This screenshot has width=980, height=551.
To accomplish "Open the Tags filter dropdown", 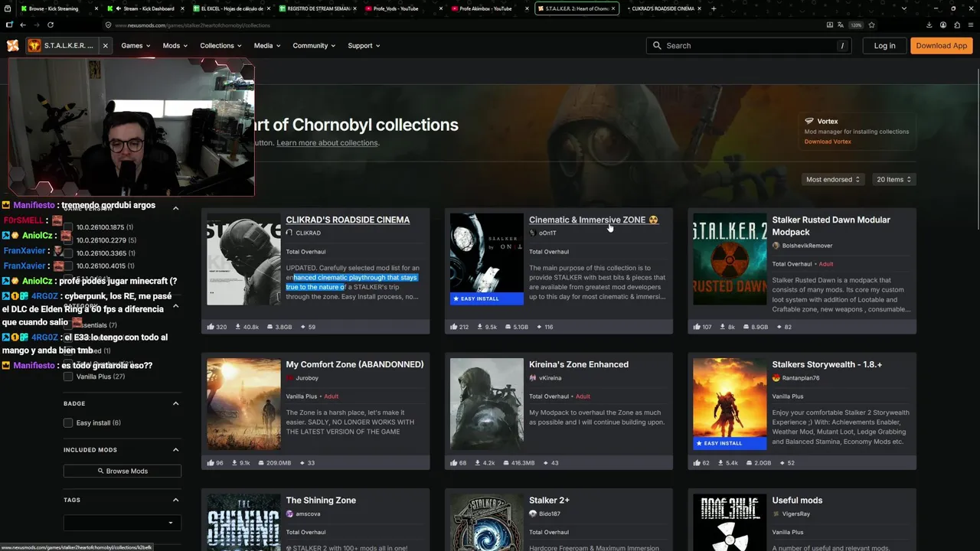I will tap(122, 523).
